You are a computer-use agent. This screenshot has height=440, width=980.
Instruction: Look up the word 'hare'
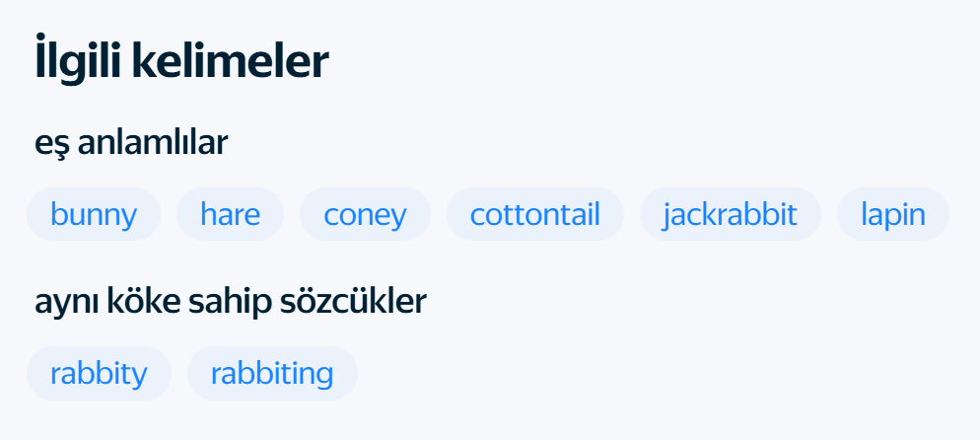tap(230, 214)
